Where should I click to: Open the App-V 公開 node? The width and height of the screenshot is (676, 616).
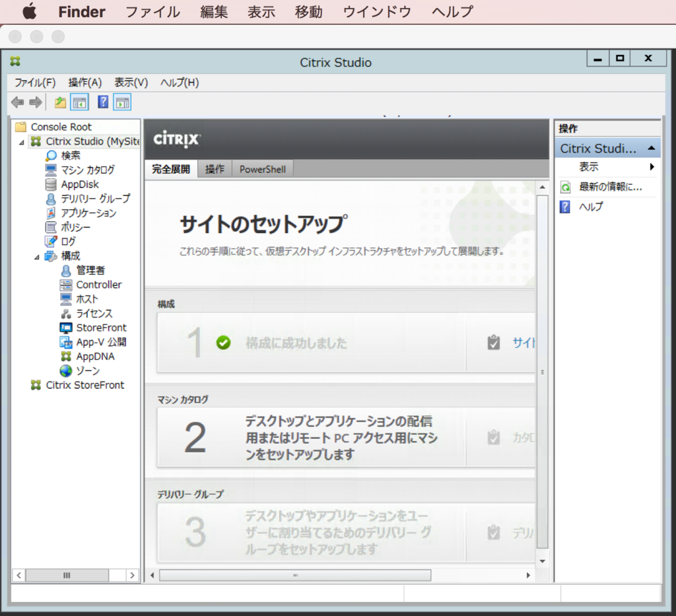101,342
